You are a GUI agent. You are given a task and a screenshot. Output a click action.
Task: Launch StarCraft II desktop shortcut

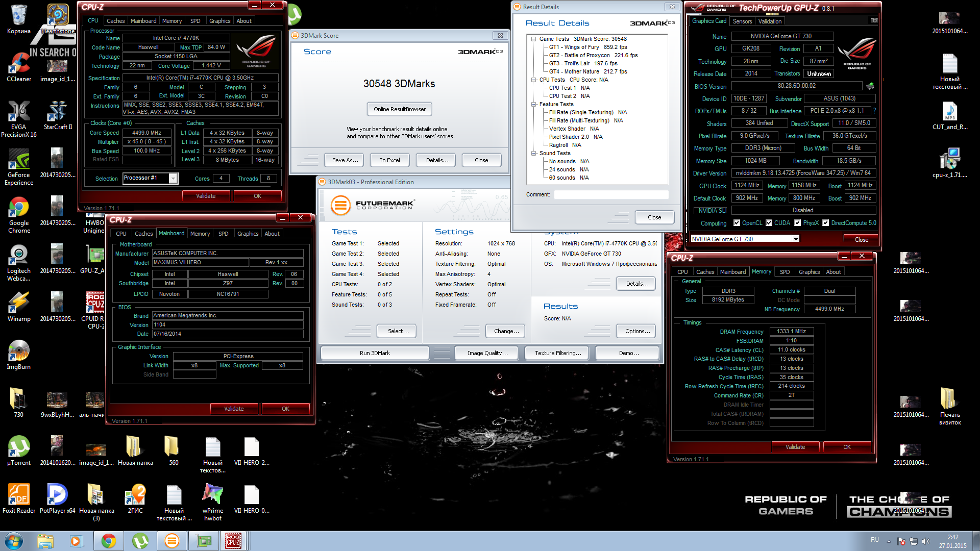click(x=58, y=115)
